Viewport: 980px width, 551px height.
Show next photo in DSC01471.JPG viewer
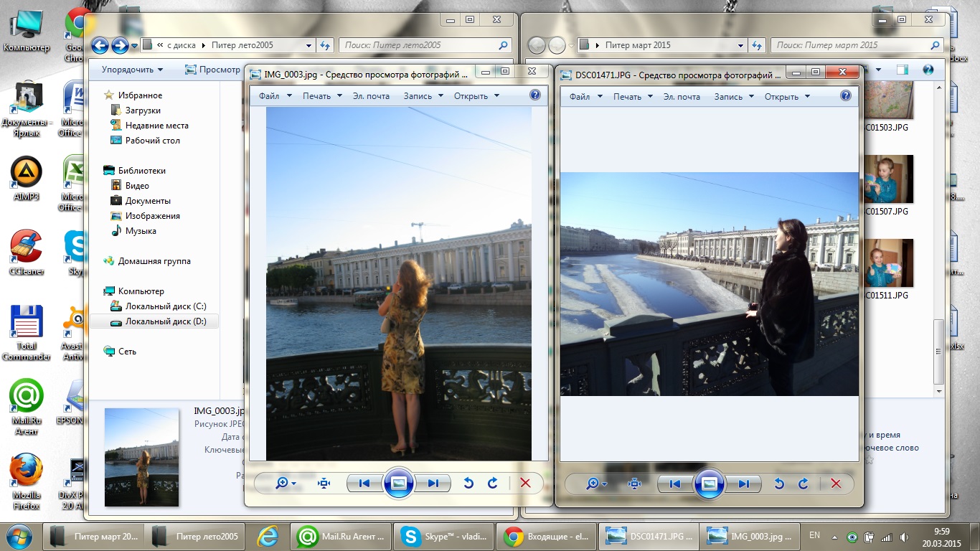(x=743, y=484)
